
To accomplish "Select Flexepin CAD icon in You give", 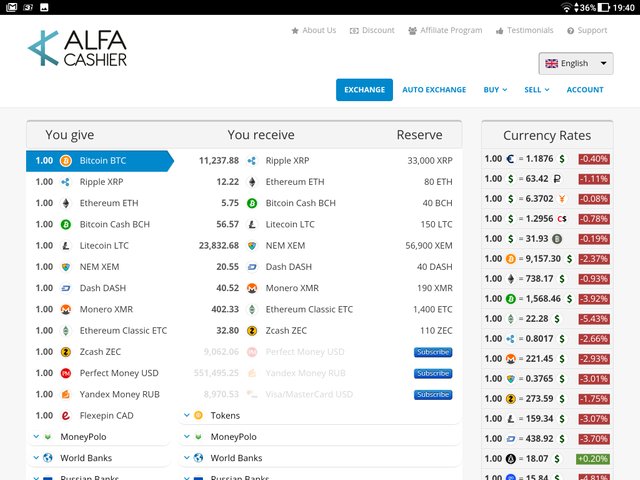I will pos(66,416).
